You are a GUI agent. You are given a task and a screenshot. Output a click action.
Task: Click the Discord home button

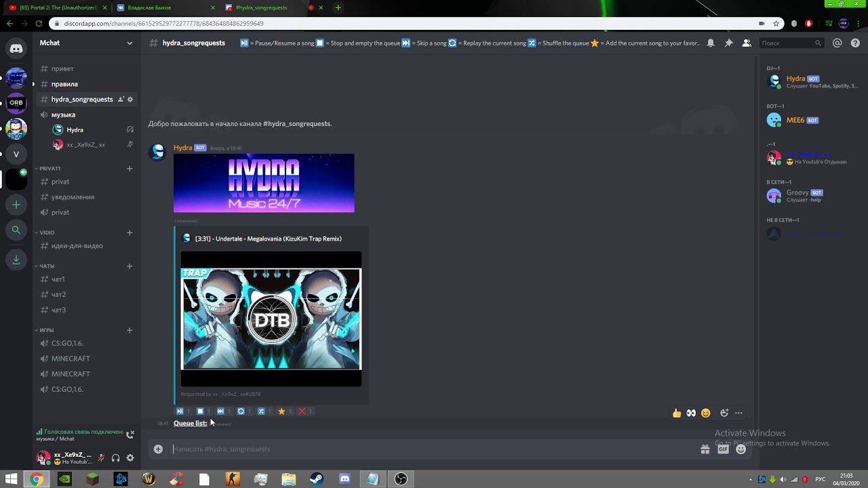pos(16,48)
